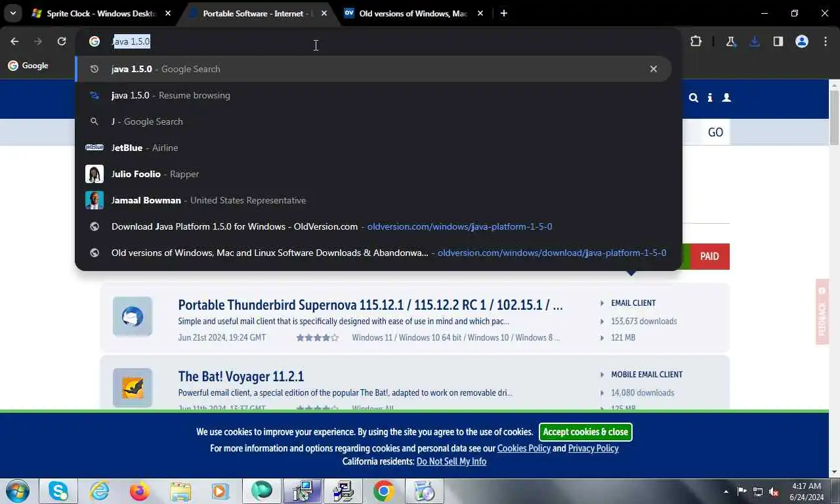Close the Sprite Clock tab
This screenshot has width=840, height=504.
click(x=168, y=13)
